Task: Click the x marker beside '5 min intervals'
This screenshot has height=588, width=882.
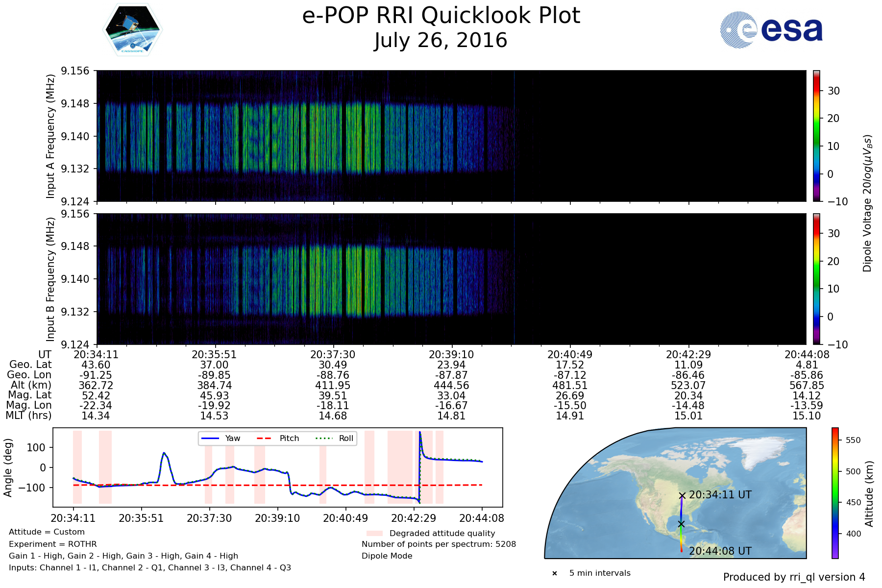Action: pyautogui.click(x=555, y=573)
